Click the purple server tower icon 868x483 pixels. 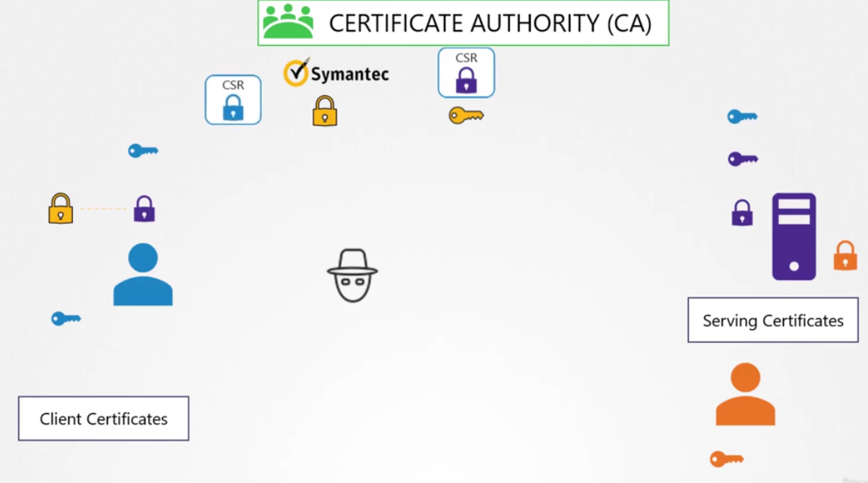click(794, 236)
